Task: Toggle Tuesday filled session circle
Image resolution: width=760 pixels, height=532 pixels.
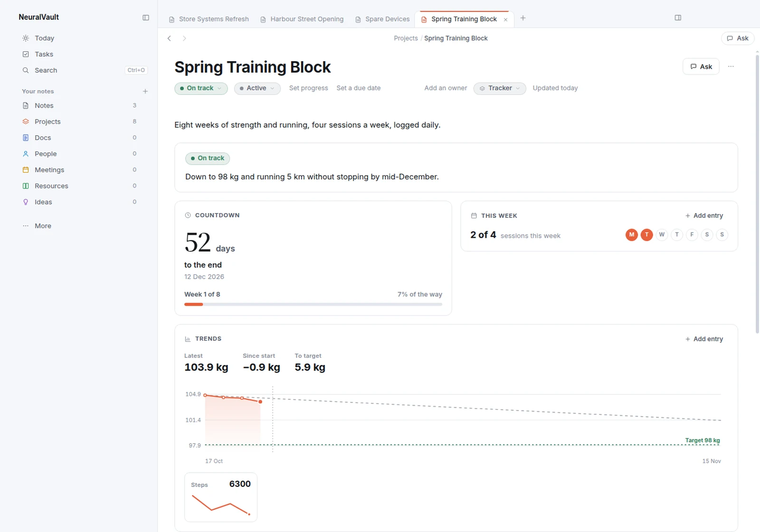Action: 647,234
